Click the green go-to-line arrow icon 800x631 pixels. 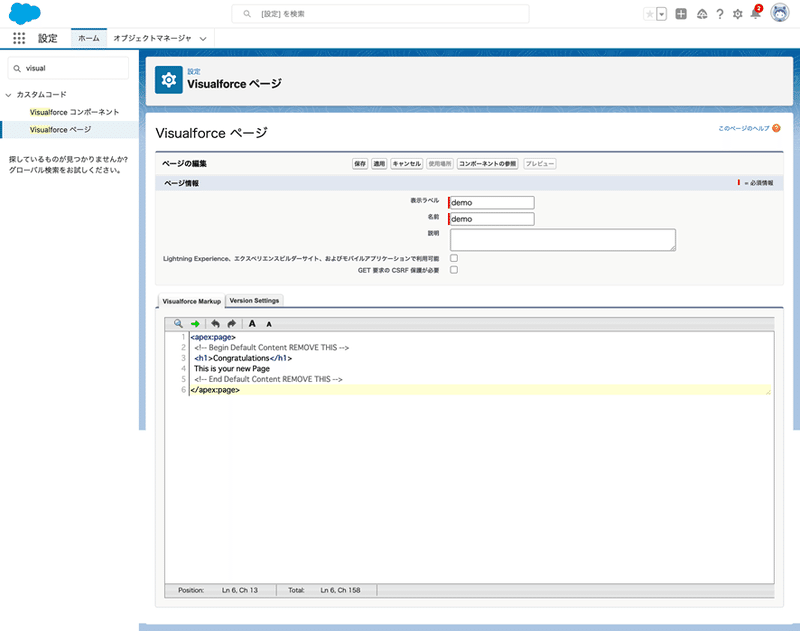(x=195, y=324)
